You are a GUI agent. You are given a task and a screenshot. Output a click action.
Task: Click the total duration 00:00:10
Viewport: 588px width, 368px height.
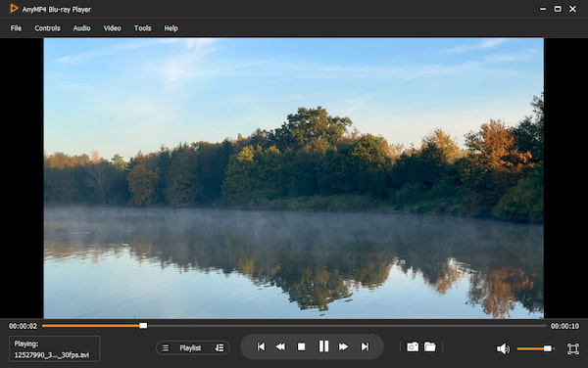[564, 326]
